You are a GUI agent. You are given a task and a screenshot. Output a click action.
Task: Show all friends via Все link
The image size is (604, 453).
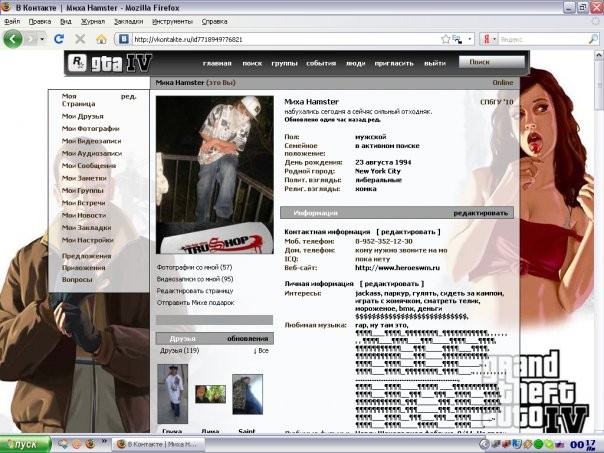(263, 351)
